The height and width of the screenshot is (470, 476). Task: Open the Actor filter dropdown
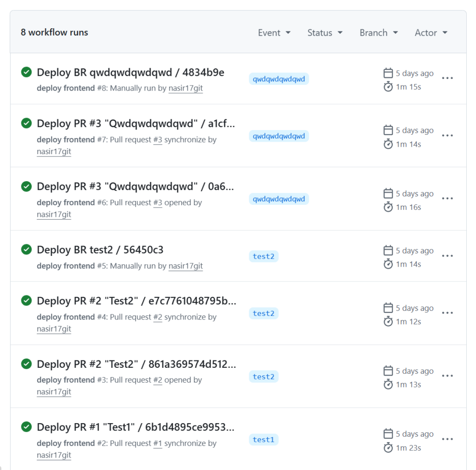point(431,33)
